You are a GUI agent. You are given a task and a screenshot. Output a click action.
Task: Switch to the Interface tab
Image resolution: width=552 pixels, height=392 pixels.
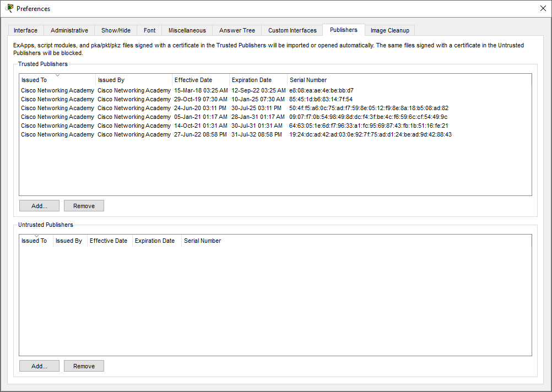[x=25, y=30]
